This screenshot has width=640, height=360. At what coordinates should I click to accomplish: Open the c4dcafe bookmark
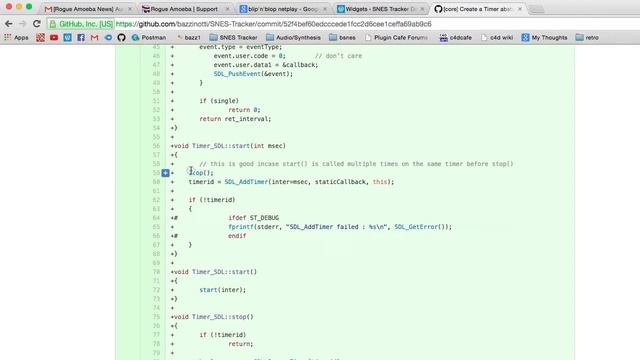coord(456,38)
